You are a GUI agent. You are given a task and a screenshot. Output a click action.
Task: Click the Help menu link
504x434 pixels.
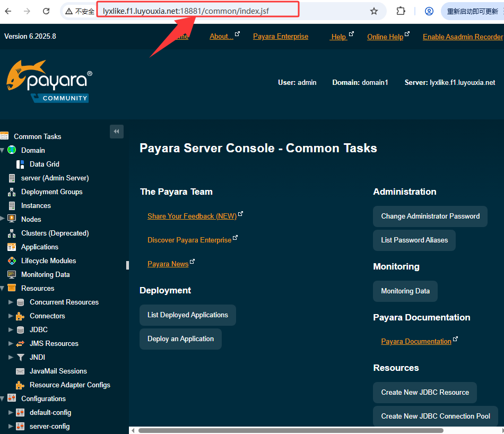tap(338, 36)
